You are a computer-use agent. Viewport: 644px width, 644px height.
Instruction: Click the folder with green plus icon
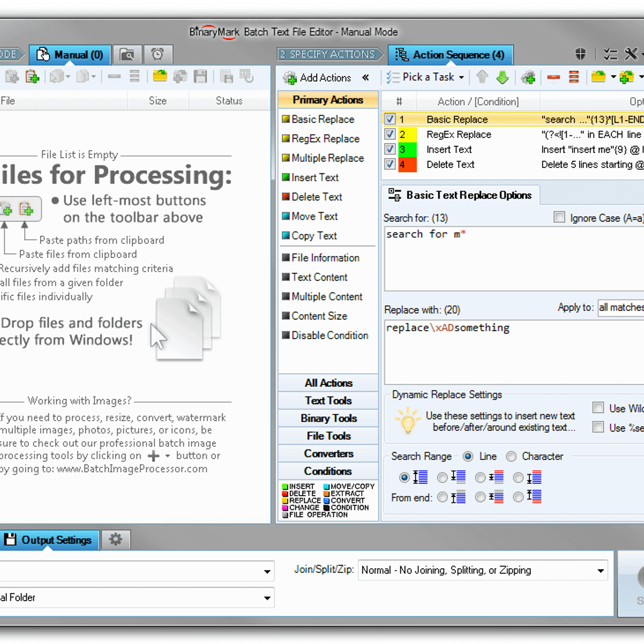click(626, 77)
